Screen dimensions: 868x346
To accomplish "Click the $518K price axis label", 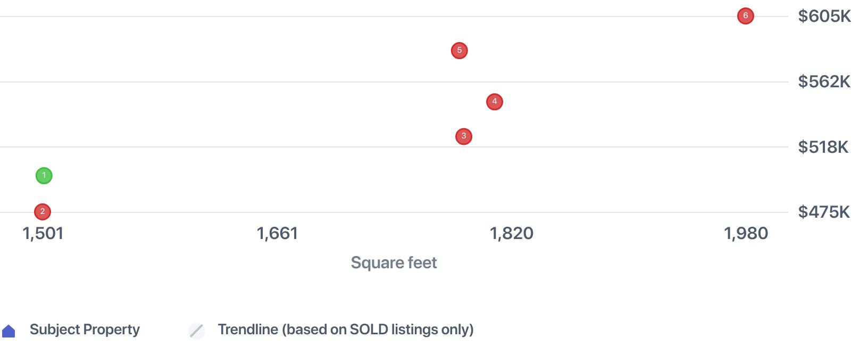I will coord(823,147).
